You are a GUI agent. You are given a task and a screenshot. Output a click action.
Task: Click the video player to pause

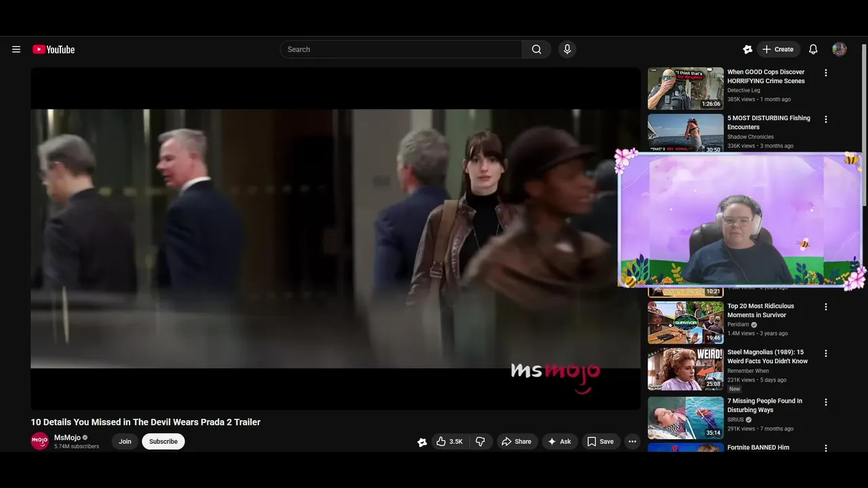[x=336, y=239]
